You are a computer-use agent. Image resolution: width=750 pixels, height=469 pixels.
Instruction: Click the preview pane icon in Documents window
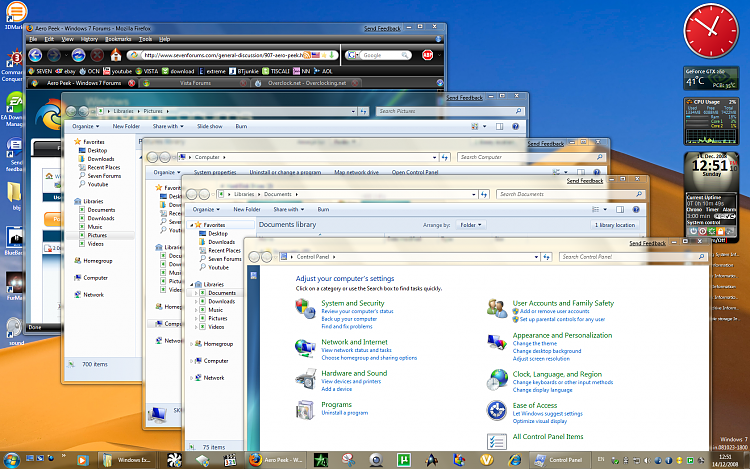click(620, 209)
